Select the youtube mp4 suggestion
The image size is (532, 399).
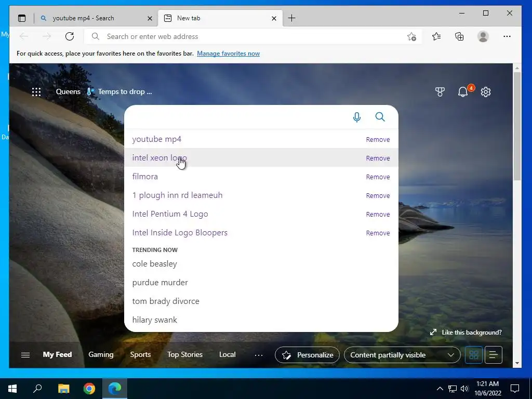(157, 139)
